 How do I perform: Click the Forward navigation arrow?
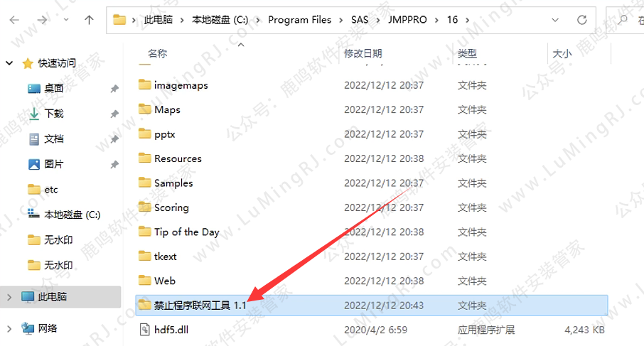tap(41, 20)
